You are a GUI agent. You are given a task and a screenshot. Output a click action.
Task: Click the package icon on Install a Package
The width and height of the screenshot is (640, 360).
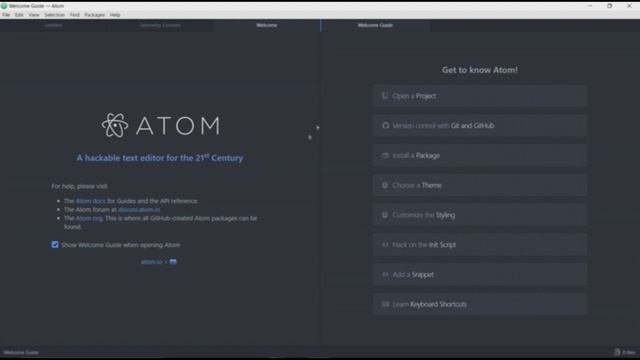click(x=385, y=156)
